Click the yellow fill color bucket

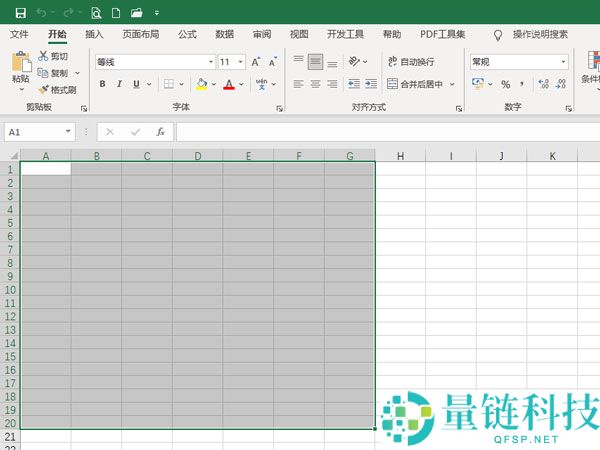(x=201, y=84)
